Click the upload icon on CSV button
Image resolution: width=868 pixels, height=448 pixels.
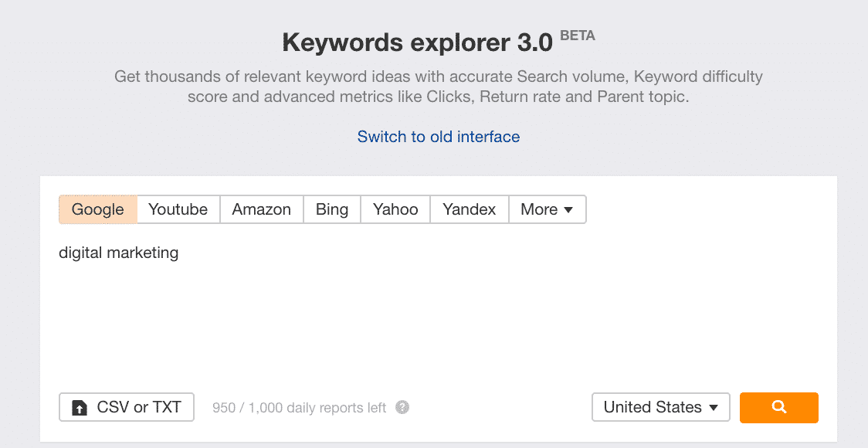[80, 408]
